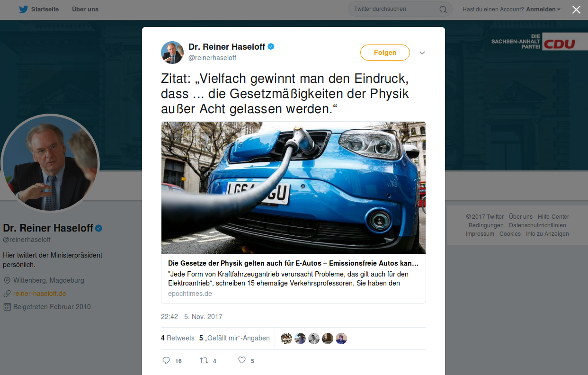Open Dr. Reiner Haseloff's tweet avatar
Viewport: 588px width, 375px height.
[172, 53]
